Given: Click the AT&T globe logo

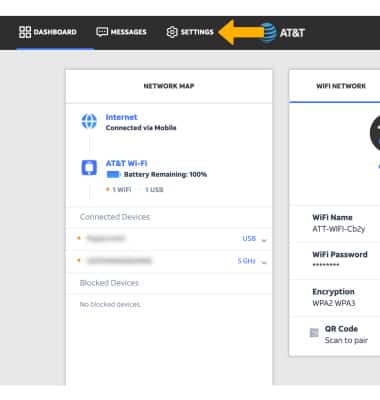Looking at the screenshot, I should point(269,33).
